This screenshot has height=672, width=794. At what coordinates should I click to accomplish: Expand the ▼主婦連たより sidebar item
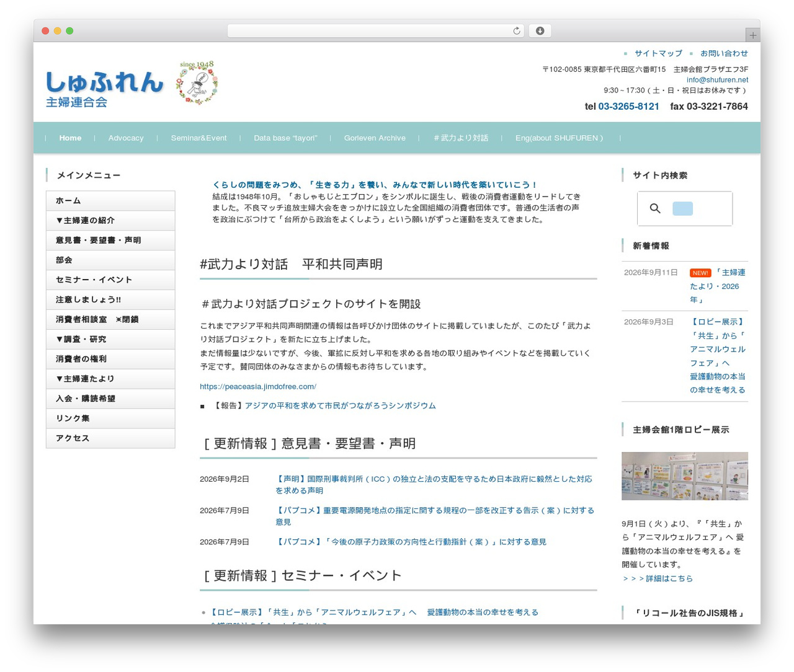click(110, 379)
